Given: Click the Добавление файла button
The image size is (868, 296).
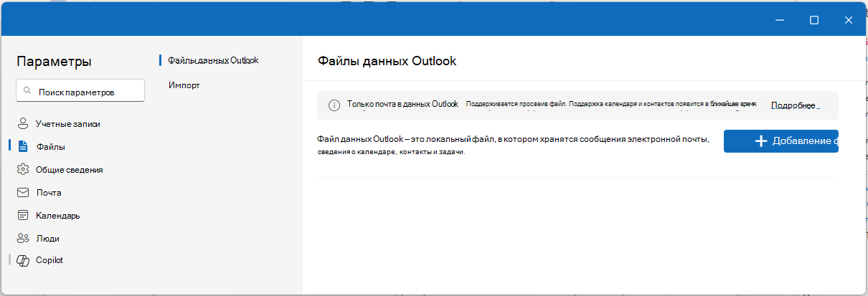Looking at the screenshot, I should [781, 141].
